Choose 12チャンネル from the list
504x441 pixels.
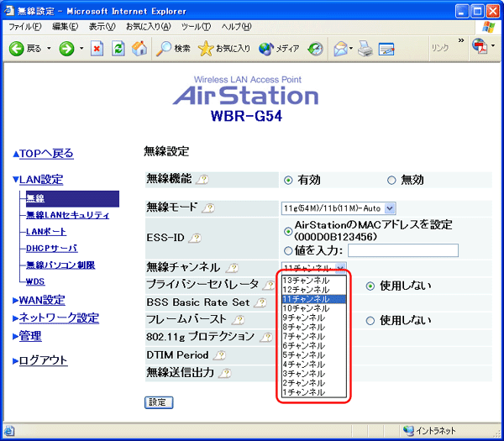point(314,290)
